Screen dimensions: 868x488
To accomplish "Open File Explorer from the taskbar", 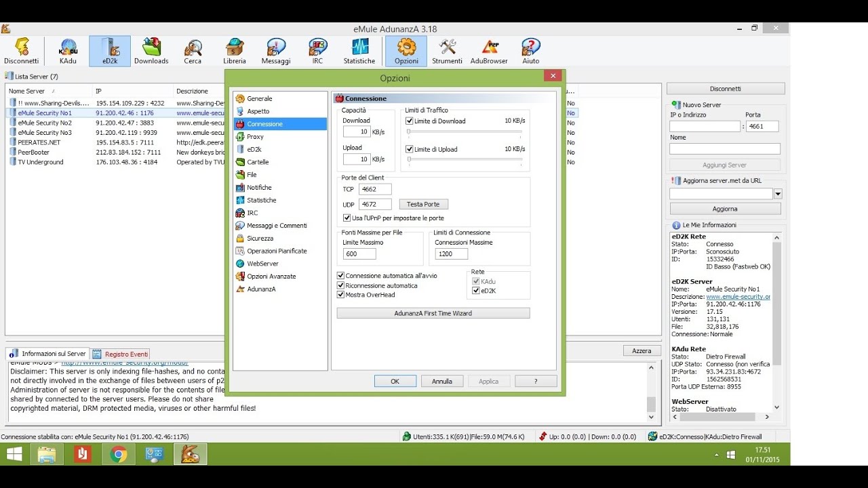I will click(47, 454).
